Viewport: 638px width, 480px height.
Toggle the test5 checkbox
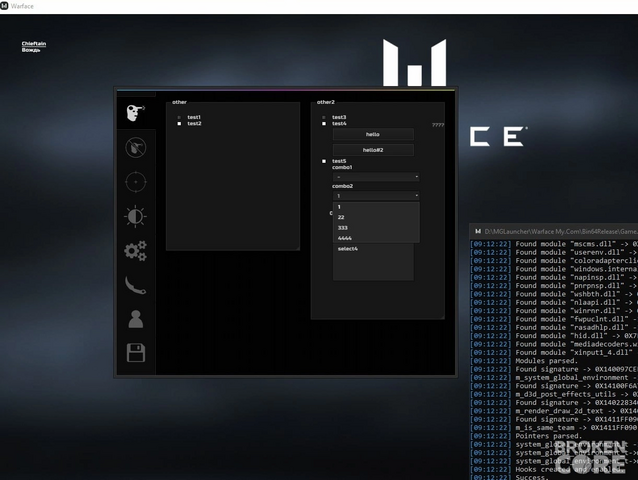coord(324,161)
